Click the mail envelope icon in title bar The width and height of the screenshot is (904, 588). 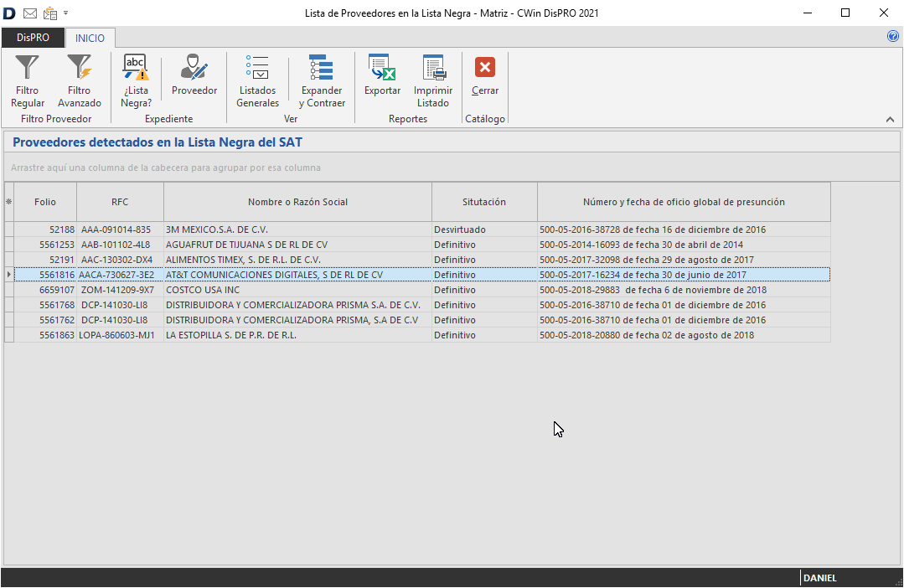pos(30,13)
